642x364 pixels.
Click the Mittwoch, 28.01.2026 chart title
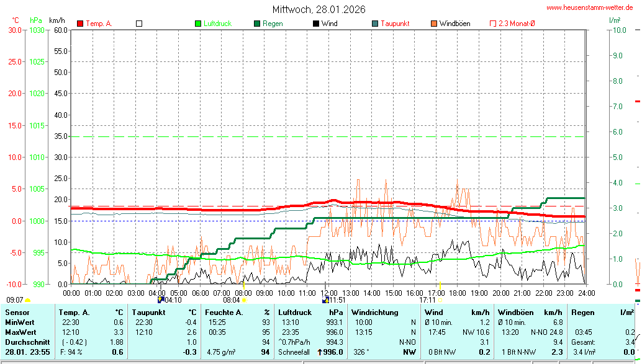click(x=319, y=9)
